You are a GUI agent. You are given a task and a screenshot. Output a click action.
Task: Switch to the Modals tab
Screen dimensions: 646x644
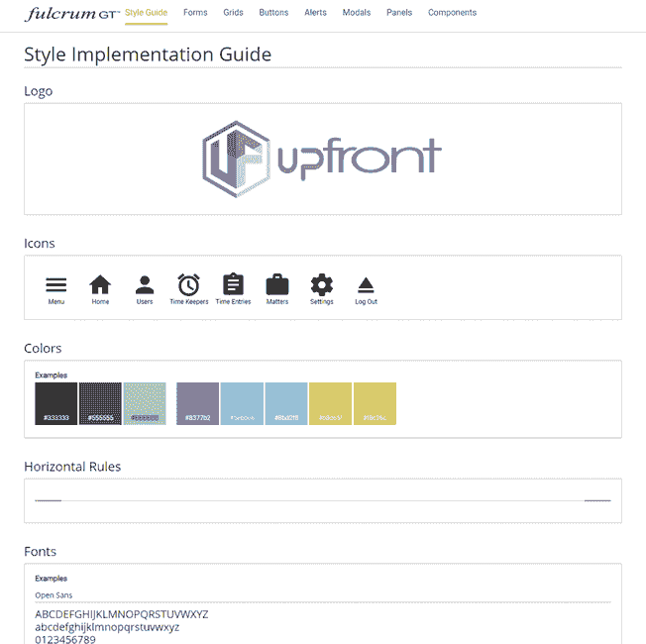[x=357, y=13]
